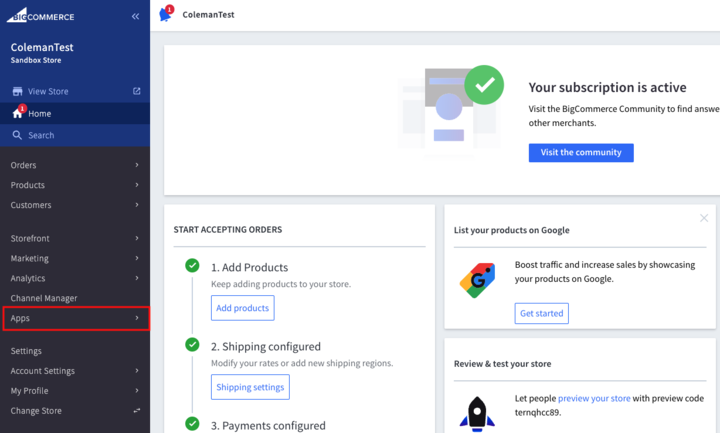Screen dimensions: 720x433
Task: Open the notification bell in header
Action: pyautogui.click(x=166, y=14)
